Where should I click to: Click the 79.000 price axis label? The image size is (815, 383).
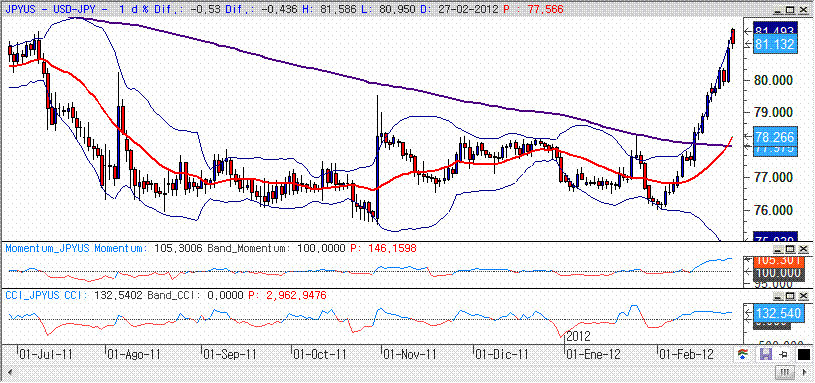pyautogui.click(x=774, y=112)
